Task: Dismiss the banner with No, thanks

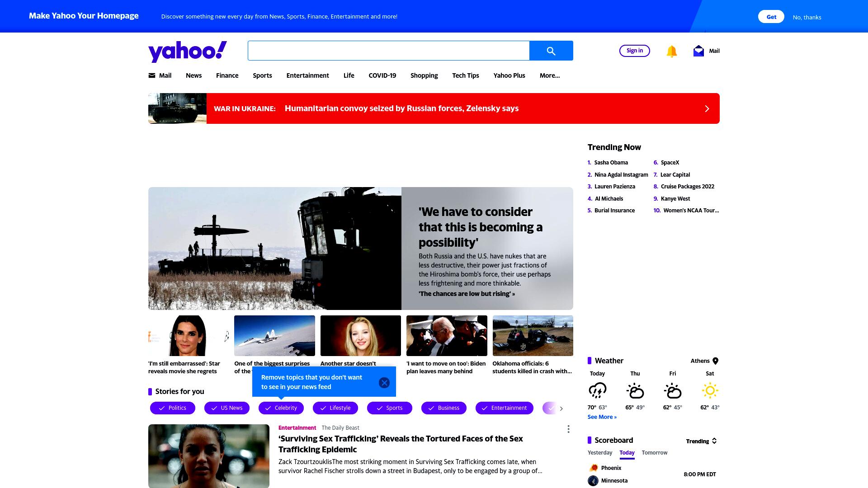Action: (x=807, y=17)
